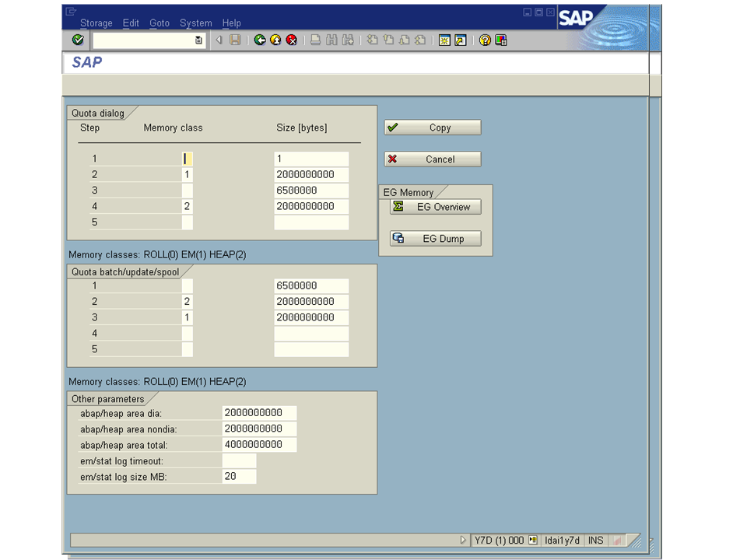This screenshot has height=560, width=747.
Task: Click the red Cancel icon in toolbar
Action: click(291, 40)
